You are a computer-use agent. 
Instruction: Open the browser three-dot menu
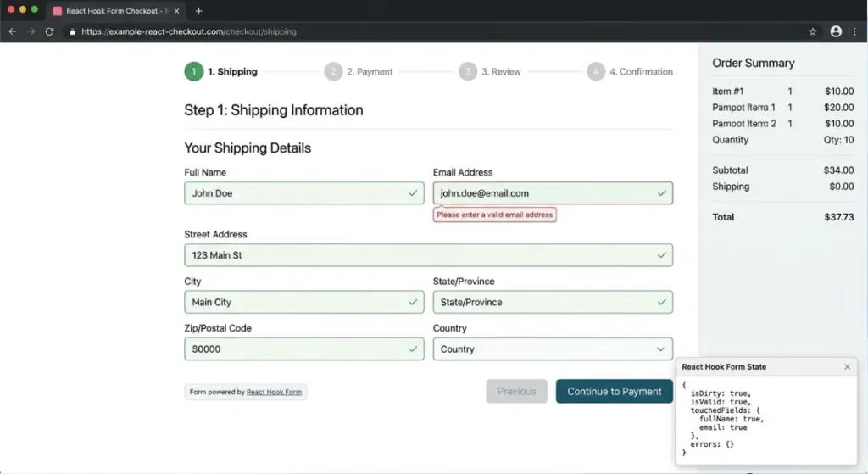pyautogui.click(x=854, y=31)
